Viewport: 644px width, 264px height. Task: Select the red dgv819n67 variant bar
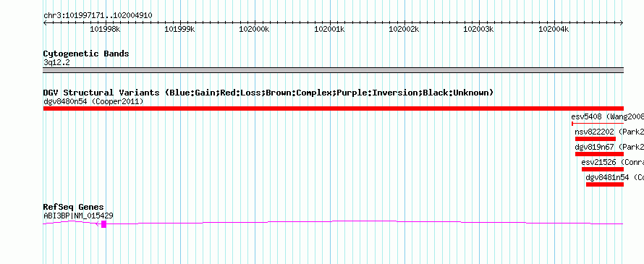(x=599, y=154)
